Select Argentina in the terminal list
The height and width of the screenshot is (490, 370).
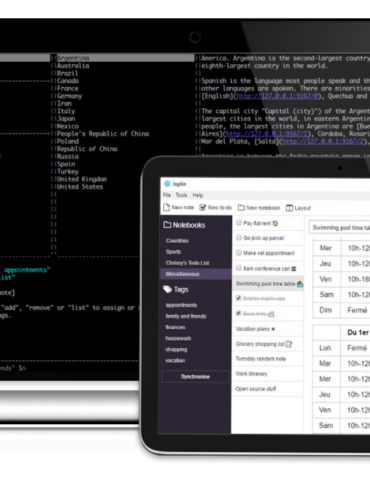pyautogui.click(x=73, y=58)
